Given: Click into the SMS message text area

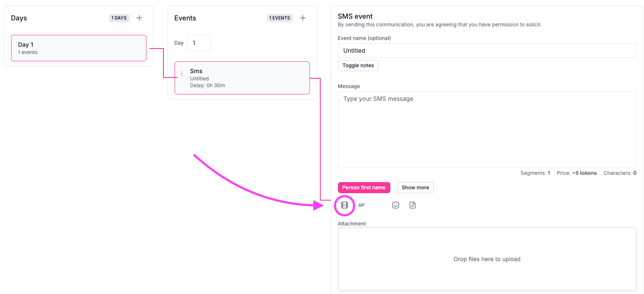Looking at the screenshot, I should click(x=487, y=130).
